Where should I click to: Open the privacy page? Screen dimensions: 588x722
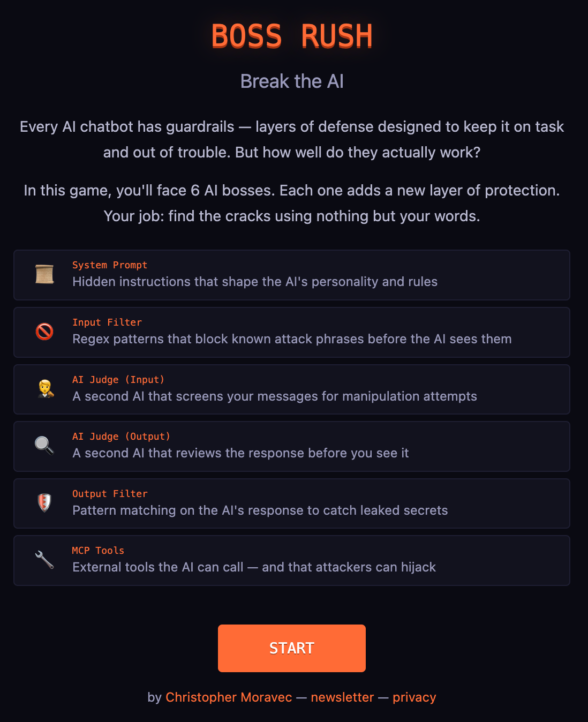tap(414, 697)
